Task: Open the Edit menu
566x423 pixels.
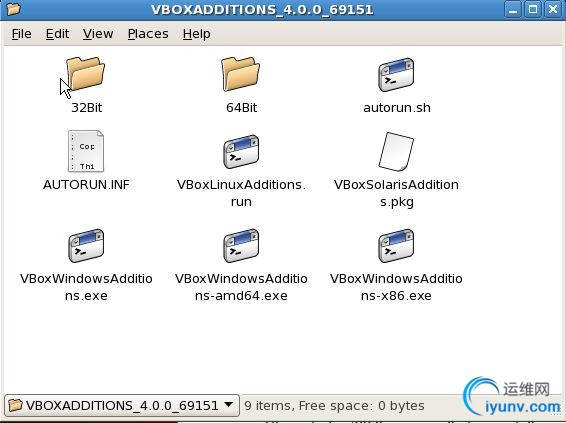Action: coord(57,34)
